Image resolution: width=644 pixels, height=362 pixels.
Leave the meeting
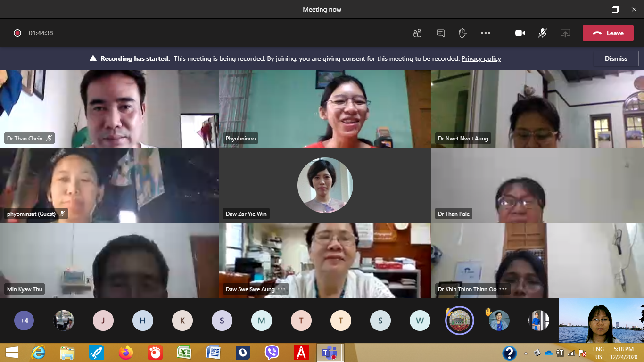coord(608,33)
